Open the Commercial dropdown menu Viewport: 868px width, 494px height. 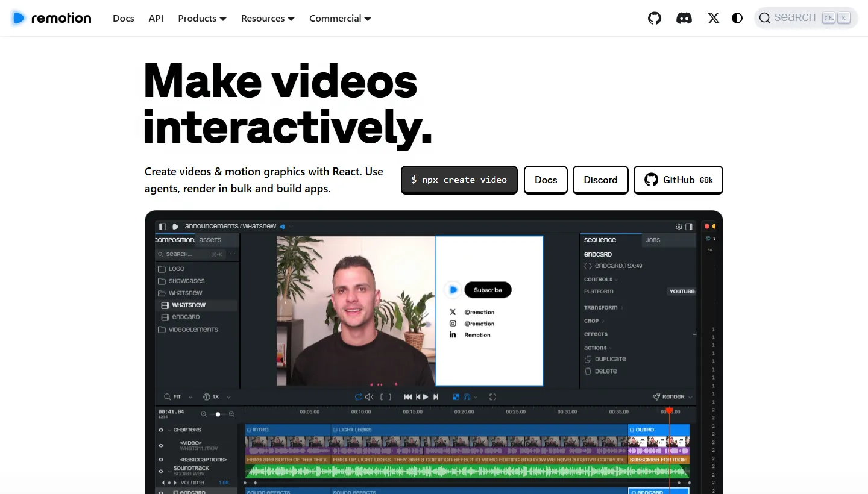point(340,18)
